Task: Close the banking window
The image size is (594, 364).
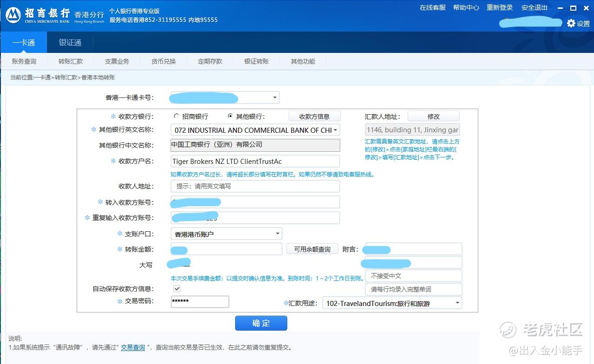Action: click(x=586, y=8)
